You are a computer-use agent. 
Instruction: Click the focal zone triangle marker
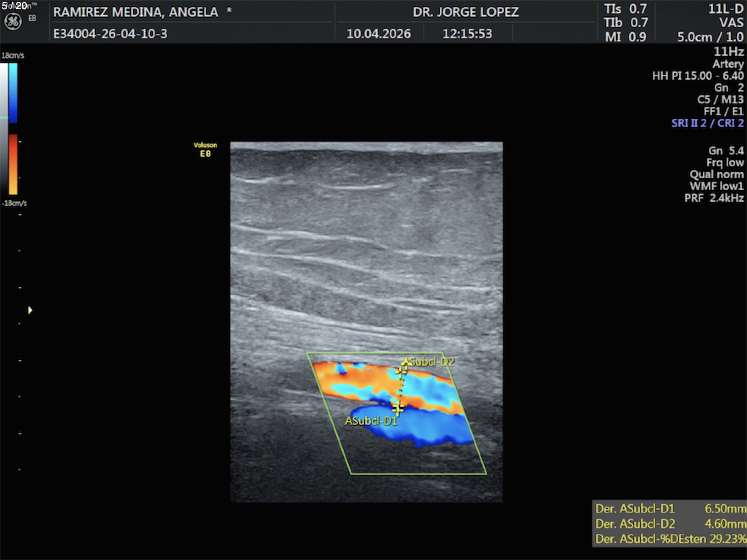(x=30, y=310)
